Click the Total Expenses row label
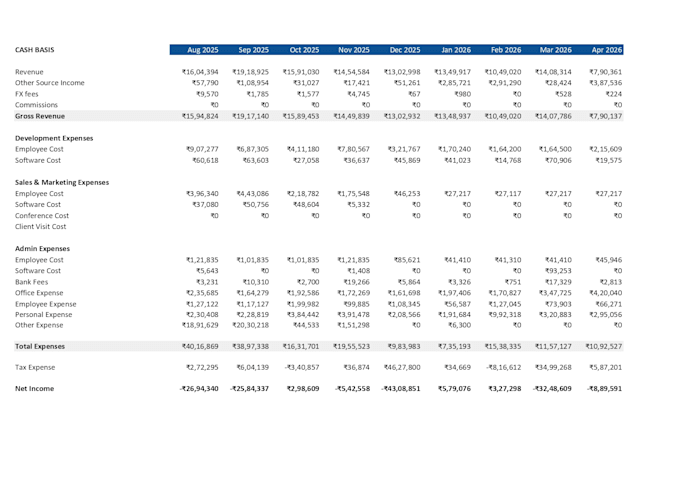The width and height of the screenshot is (680, 481). (x=40, y=347)
